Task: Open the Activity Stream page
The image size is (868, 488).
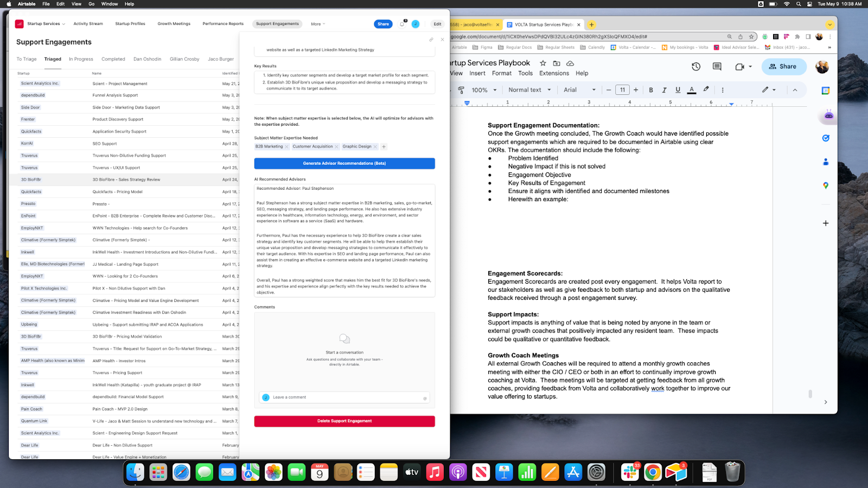Action: click(88, 24)
